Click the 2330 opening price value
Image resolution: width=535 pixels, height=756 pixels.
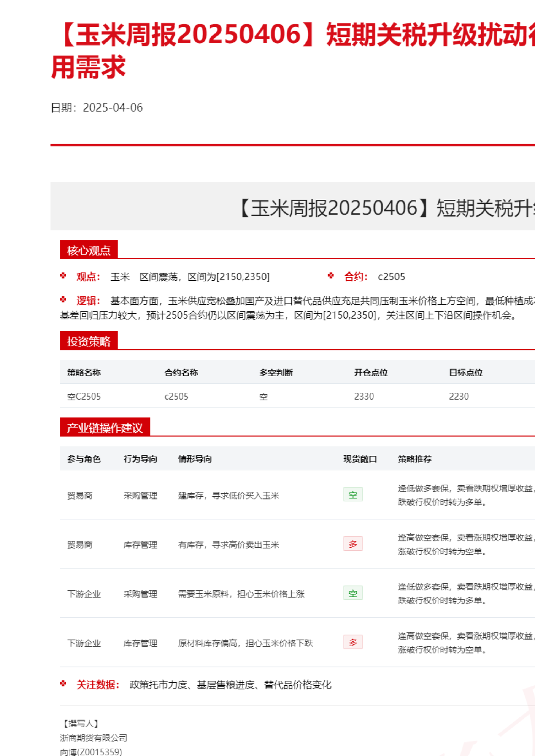364,396
